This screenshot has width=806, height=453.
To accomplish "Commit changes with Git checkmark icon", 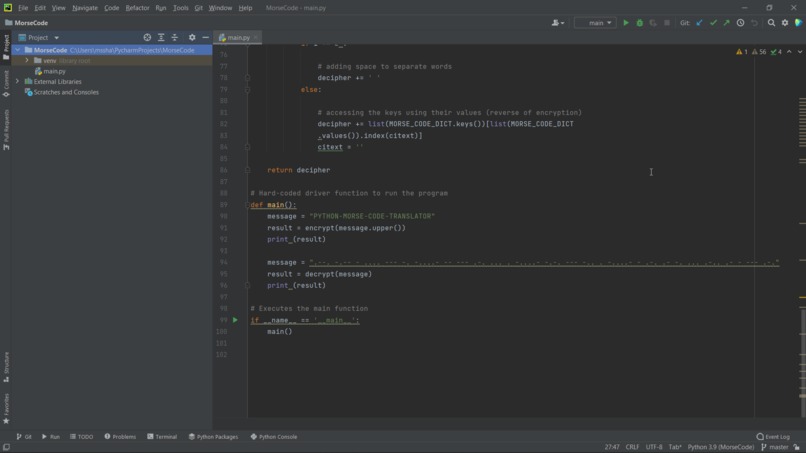I will [713, 23].
